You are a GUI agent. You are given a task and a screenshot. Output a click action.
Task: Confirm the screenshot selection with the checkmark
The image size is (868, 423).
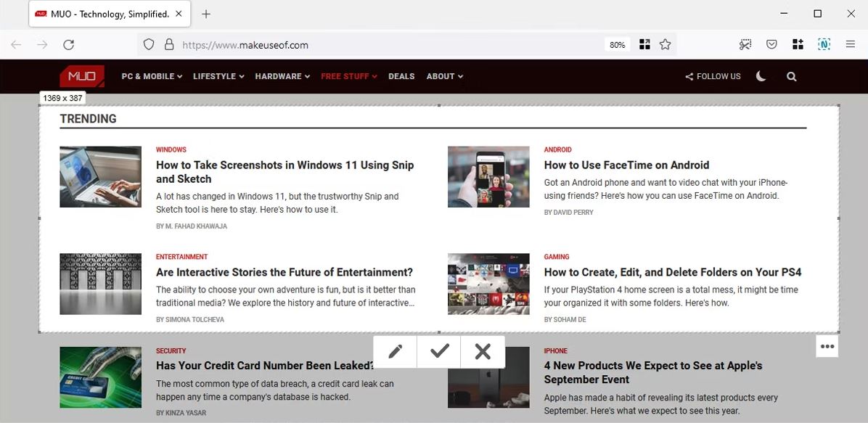[440, 352]
